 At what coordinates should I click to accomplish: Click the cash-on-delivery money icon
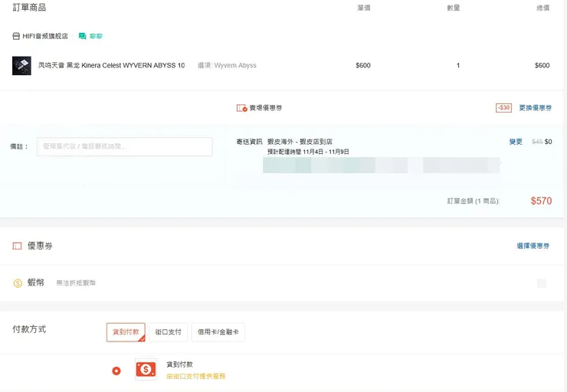pyautogui.click(x=146, y=370)
